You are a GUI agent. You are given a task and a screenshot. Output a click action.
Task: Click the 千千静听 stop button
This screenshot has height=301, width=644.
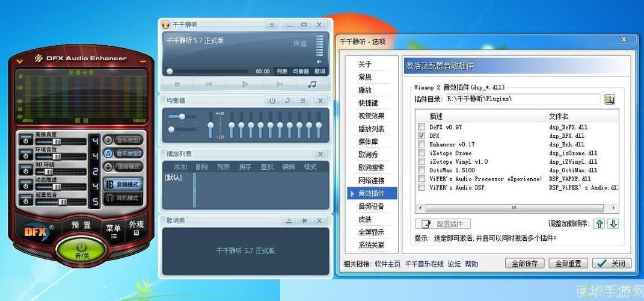click(177, 84)
